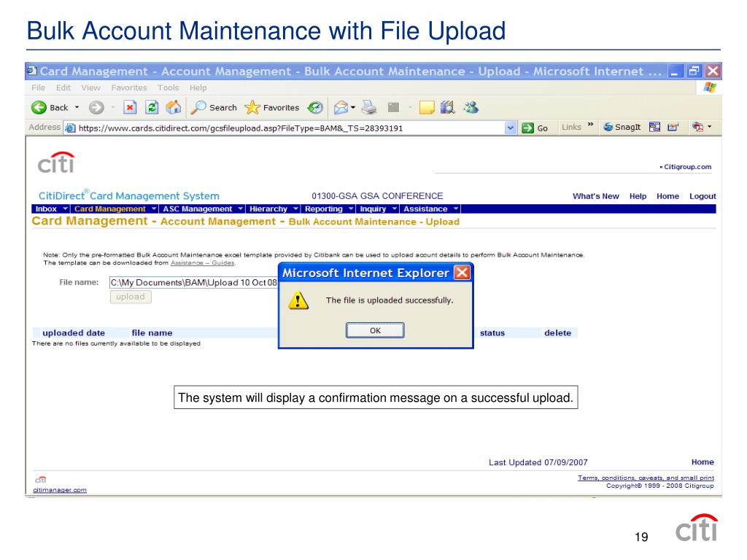Open the Favorites menu
Image resolution: width=747 pixels, height=560 pixels.
[129, 87]
